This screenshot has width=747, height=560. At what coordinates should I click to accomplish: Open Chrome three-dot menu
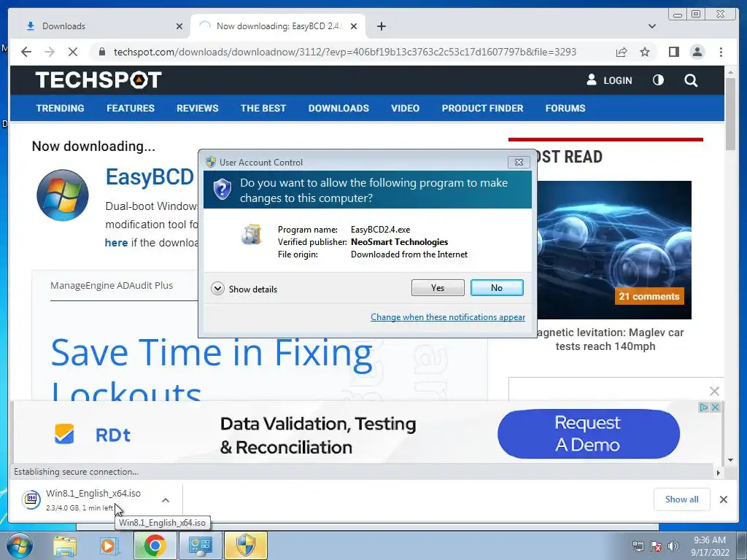(721, 52)
